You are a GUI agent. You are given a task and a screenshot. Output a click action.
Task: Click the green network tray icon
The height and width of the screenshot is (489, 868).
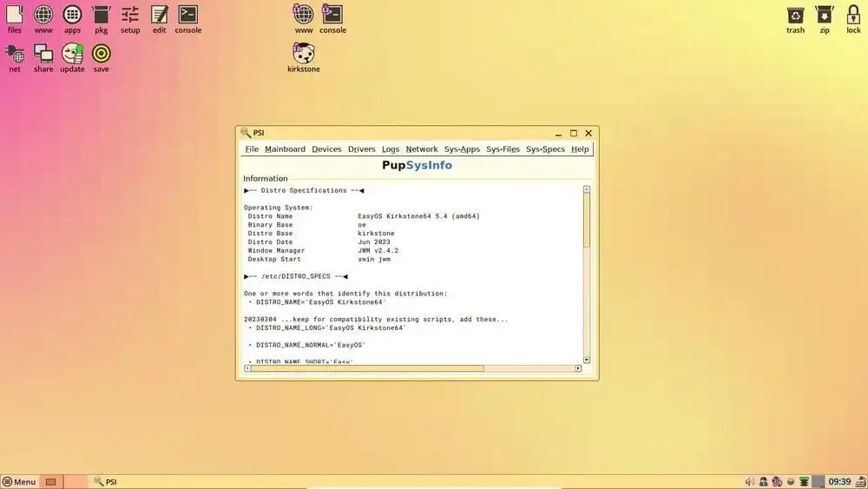(x=805, y=482)
